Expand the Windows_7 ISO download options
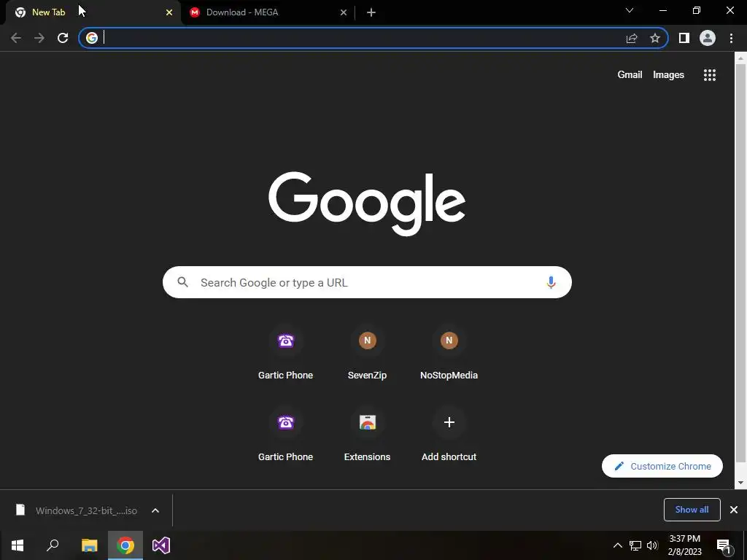Viewport: 747px width, 560px height. (155, 510)
